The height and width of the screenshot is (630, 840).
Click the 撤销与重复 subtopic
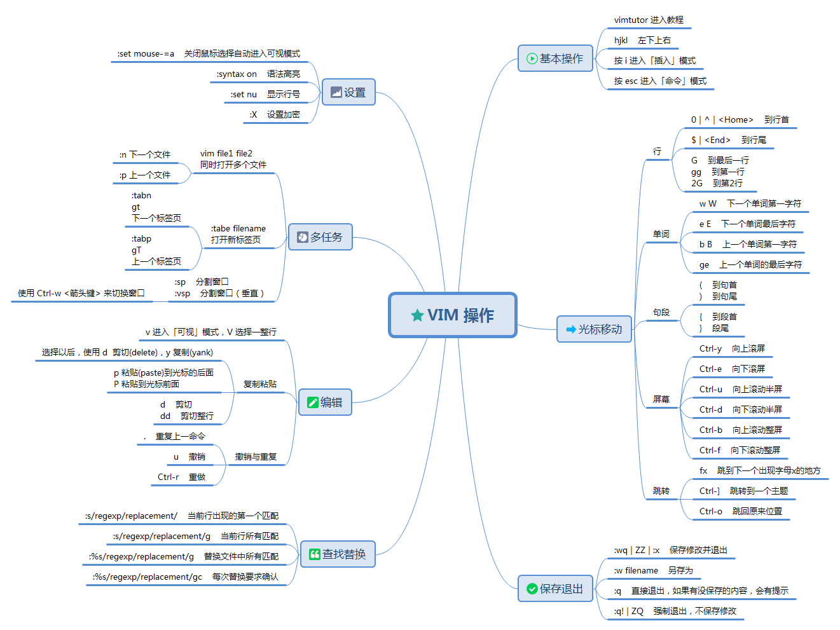(256, 456)
